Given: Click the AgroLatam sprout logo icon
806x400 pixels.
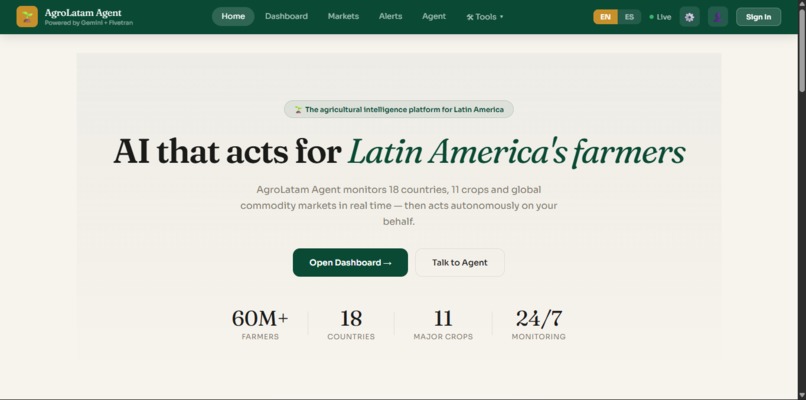Looking at the screenshot, I should pos(27,16).
